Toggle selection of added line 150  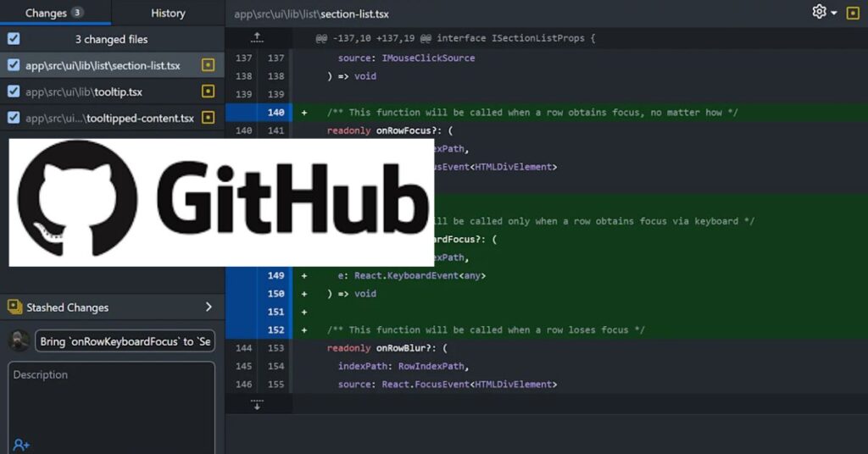[x=259, y=294]
